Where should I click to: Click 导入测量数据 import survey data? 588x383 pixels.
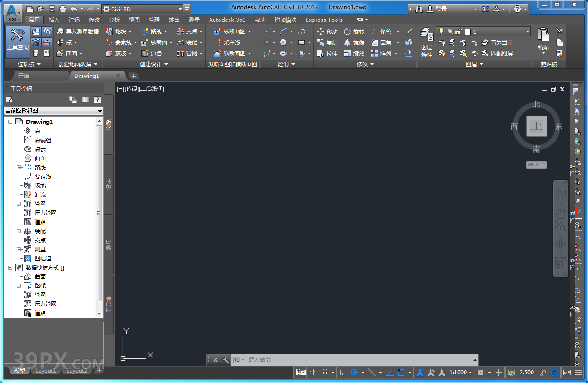click(77, 31)
